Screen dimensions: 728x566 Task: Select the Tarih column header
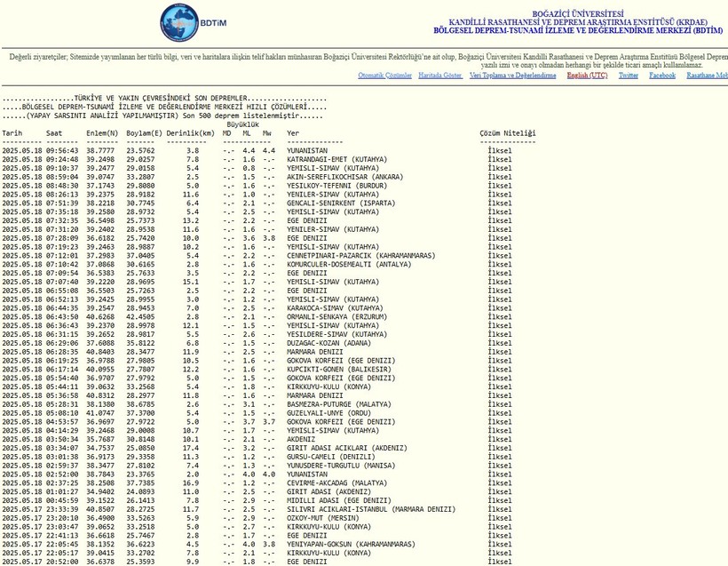pos(12,133)
